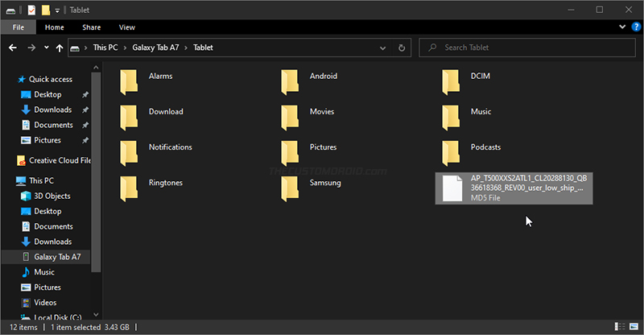Click in the Search Tablet field
The width and height of the screenshot is (644, 335).
527,48
